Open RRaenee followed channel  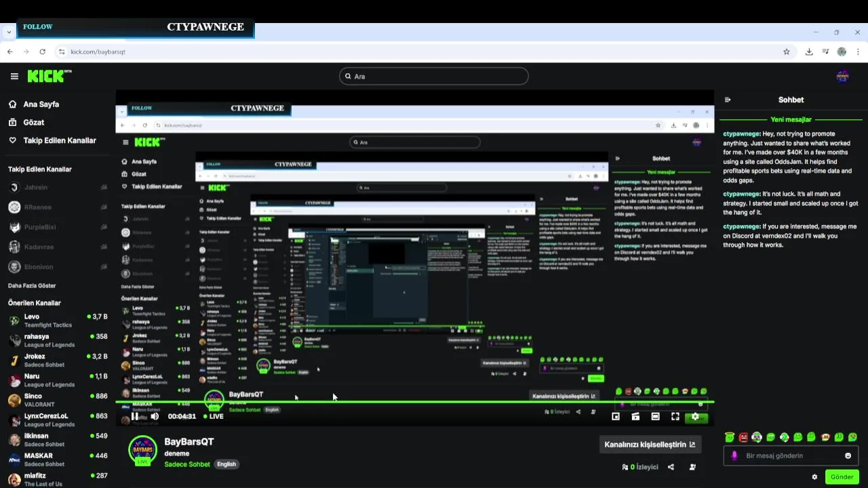click(x=58, y=207)
